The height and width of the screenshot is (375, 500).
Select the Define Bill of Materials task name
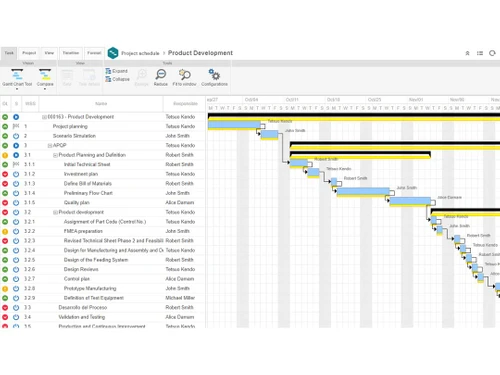click(x=88, y=184)
